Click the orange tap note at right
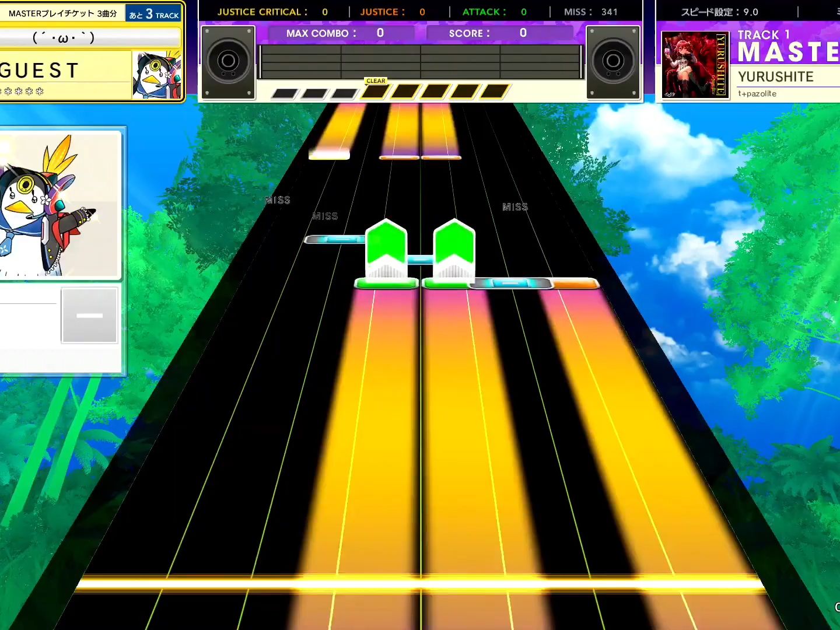The image size is (840, 630). 575,284
